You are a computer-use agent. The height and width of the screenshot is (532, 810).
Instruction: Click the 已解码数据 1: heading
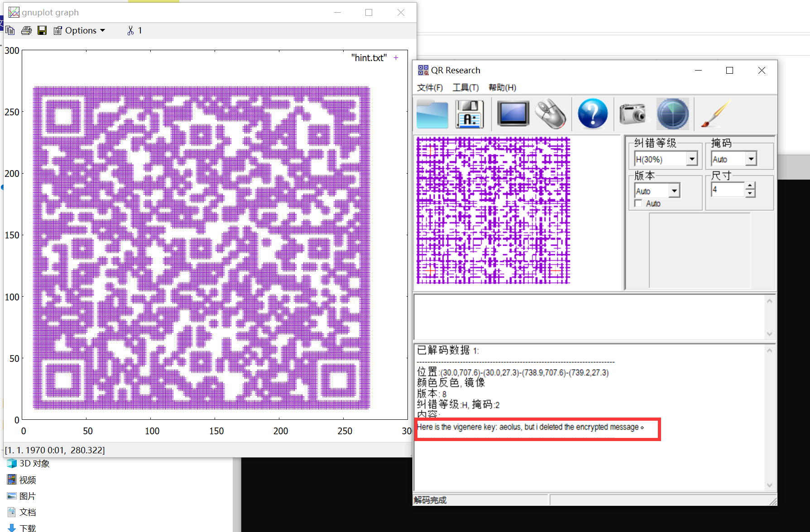[447, 350]
